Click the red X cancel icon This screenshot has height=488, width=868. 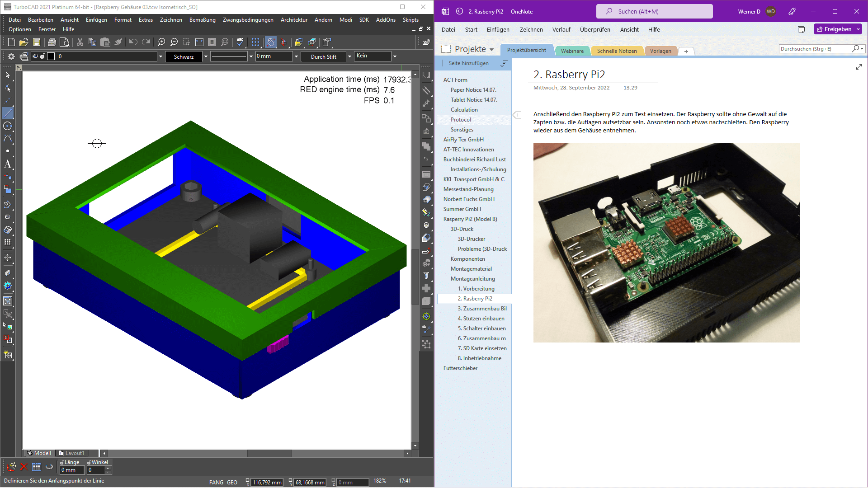tap(24, 467)
